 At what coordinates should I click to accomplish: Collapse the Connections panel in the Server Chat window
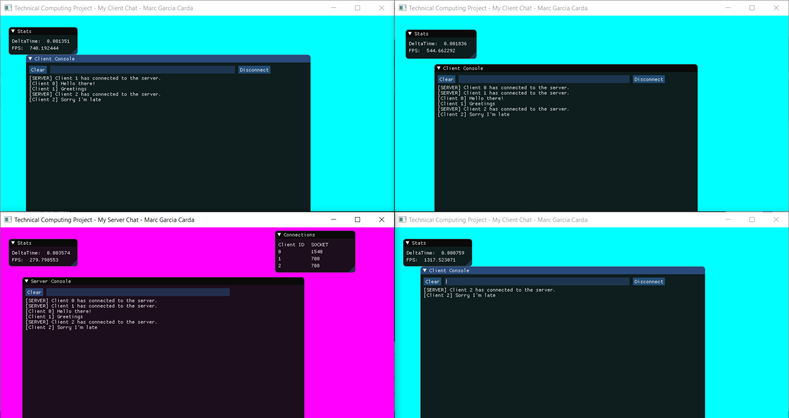(279, 234)
